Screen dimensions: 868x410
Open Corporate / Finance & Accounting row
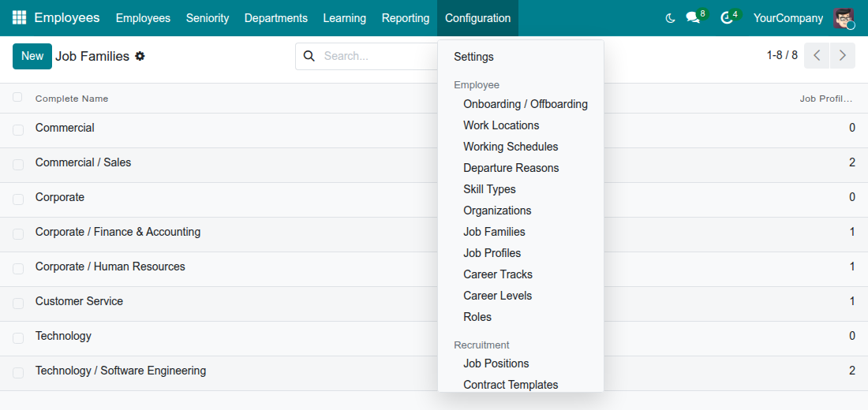[x=434, y=234]
